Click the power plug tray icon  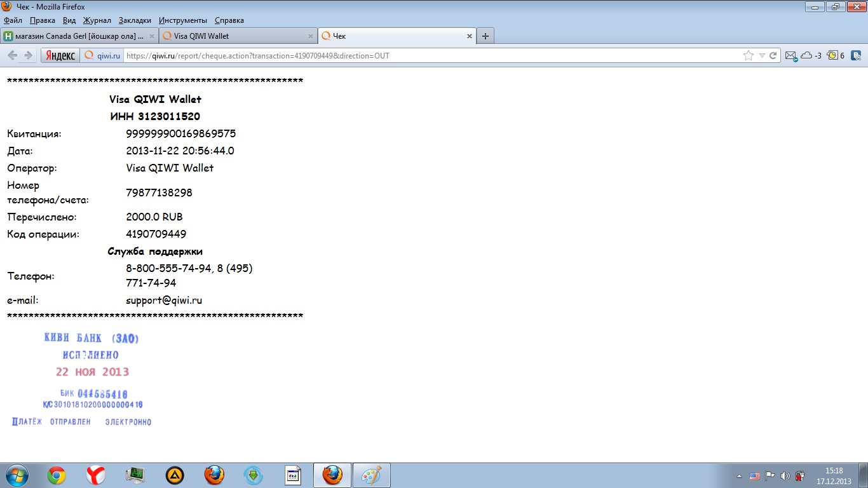(800, 476)
